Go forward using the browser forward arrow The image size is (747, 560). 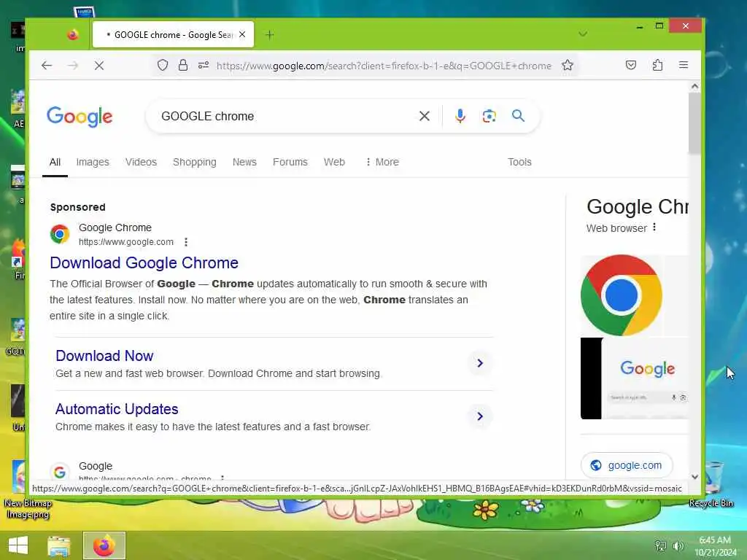click(x=73, y=66)
